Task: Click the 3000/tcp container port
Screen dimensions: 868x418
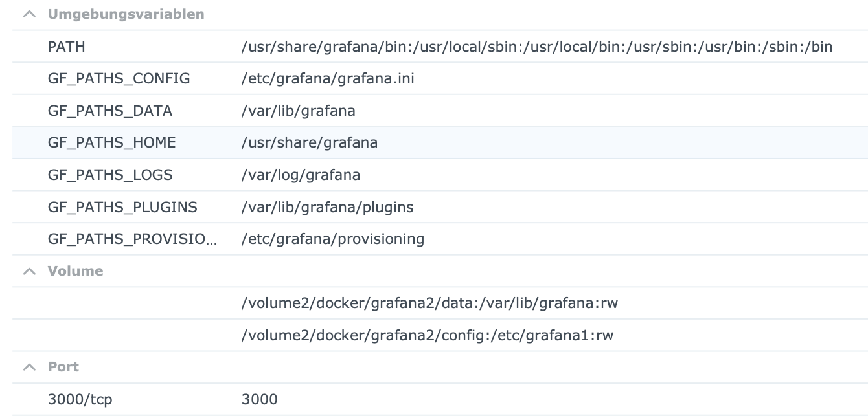Action: [x=80, y=399]
